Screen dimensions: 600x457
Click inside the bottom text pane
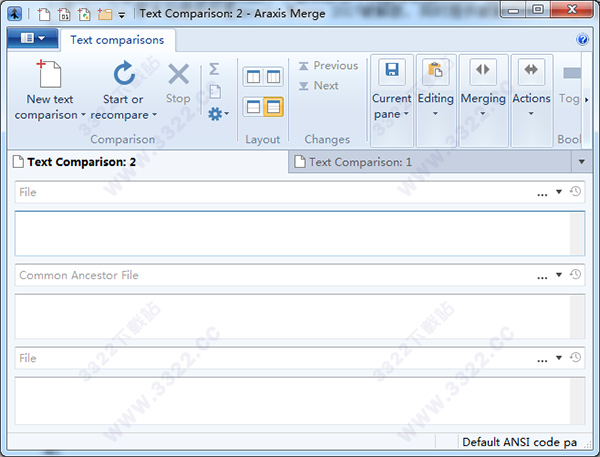click(292, 401)
